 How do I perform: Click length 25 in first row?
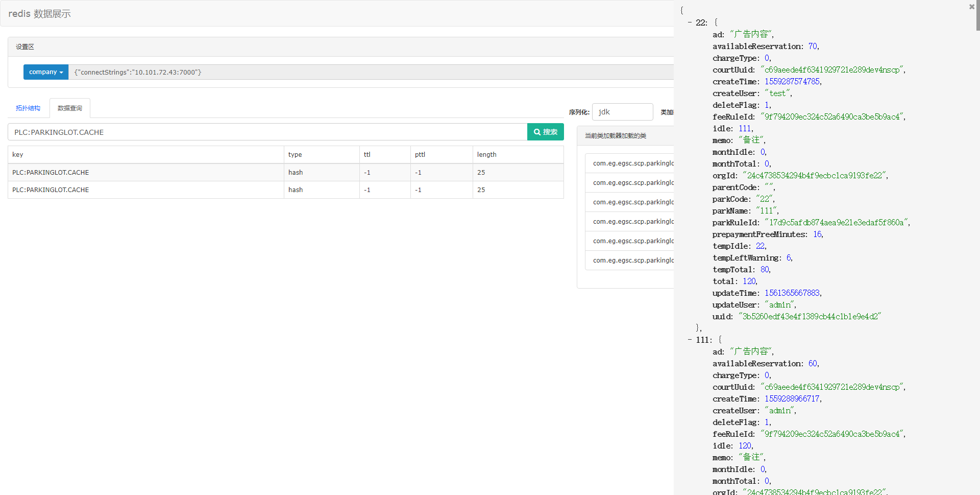(x=481, y=173)
